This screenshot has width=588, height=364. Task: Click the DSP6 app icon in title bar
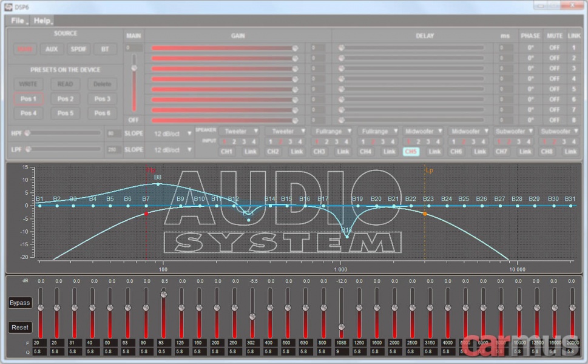pos(8,7)
